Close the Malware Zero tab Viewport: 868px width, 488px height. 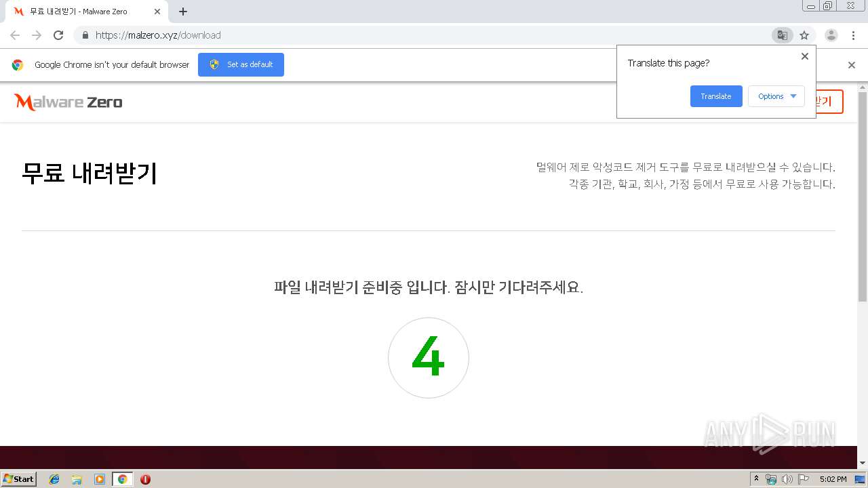point(157,12)
